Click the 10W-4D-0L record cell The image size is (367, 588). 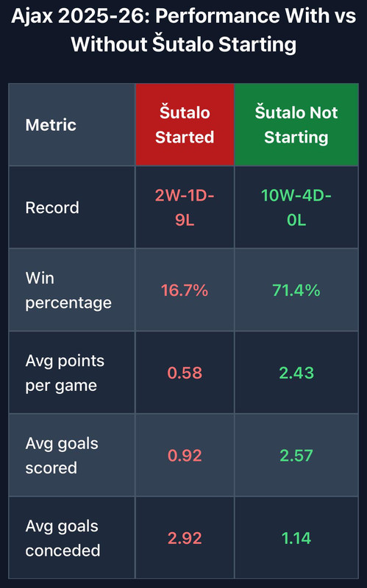click(x=296, y=207)
